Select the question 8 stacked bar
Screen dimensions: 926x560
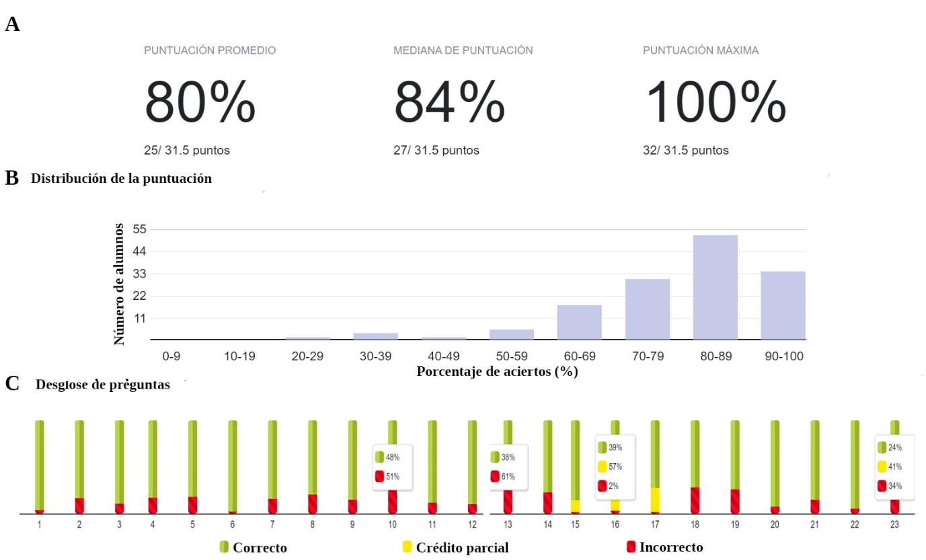313,467
